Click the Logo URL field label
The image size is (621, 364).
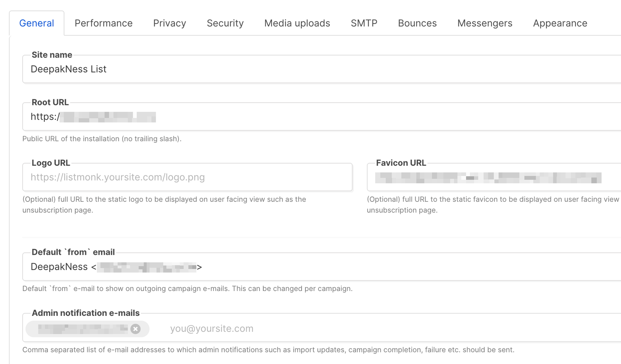[50, 163]
